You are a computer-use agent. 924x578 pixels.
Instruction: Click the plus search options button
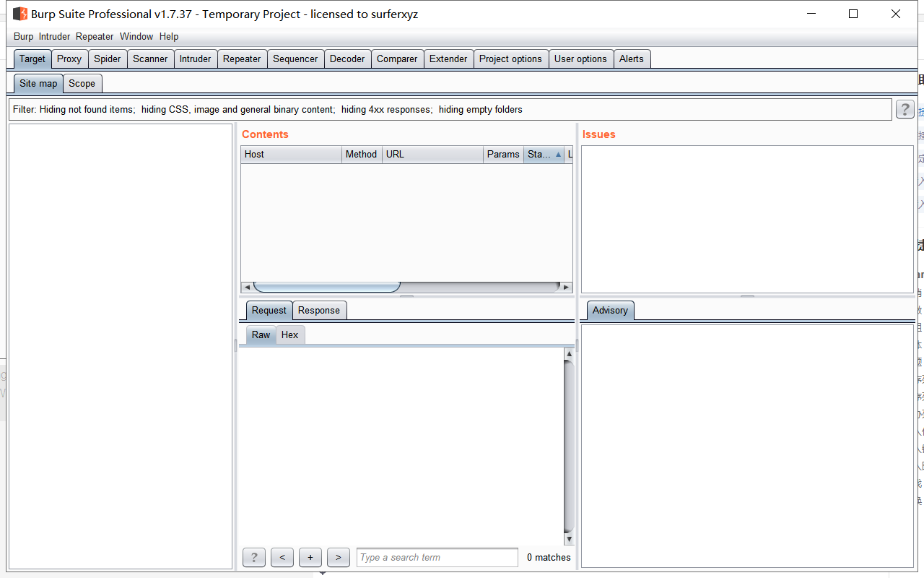310,557
